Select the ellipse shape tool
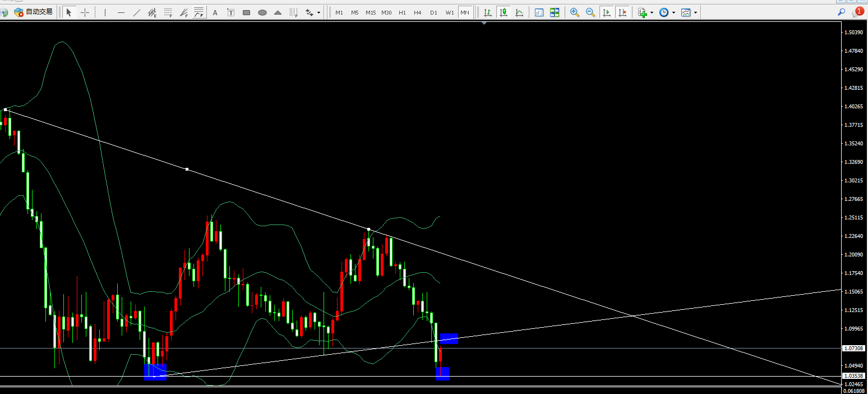The width and height of the screenshot is (868, 394). pyautogui.click(x=262, y=12)
